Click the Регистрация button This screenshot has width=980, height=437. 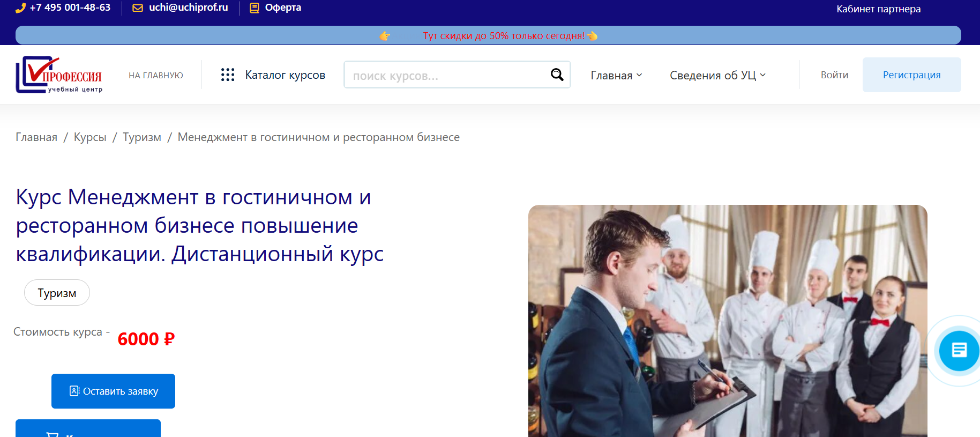911,75
